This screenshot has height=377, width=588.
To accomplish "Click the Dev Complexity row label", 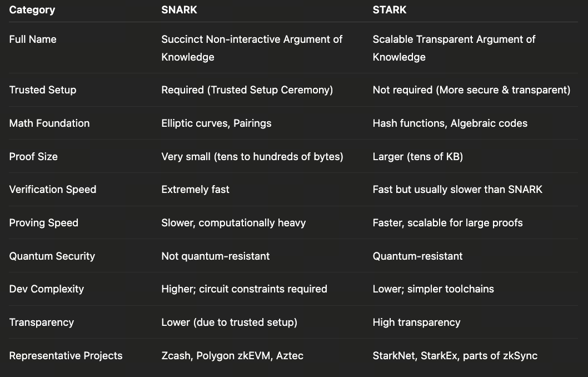I will pyautogui.click(x=47, y=289).
